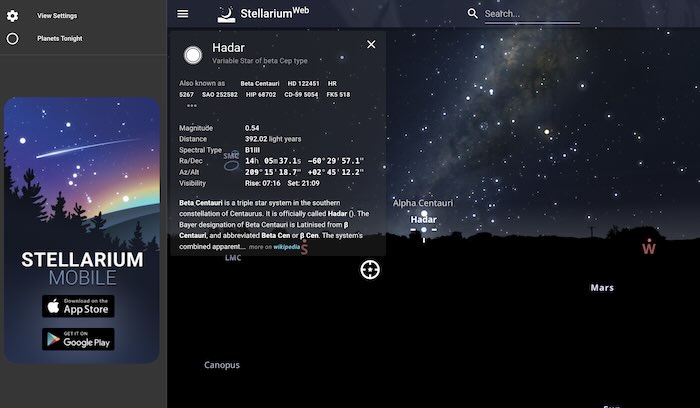Open the hamburger menu
The image size is (700, 408).
183,14
